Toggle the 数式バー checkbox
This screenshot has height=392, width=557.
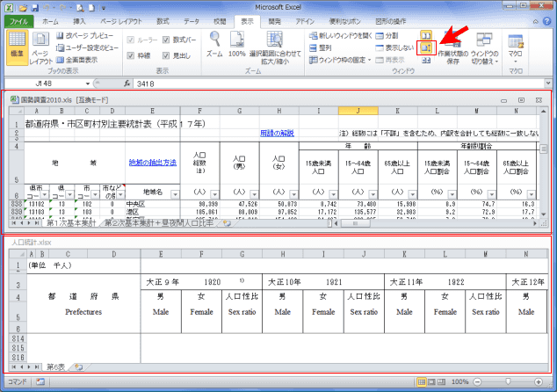click(x=167, y=40)
